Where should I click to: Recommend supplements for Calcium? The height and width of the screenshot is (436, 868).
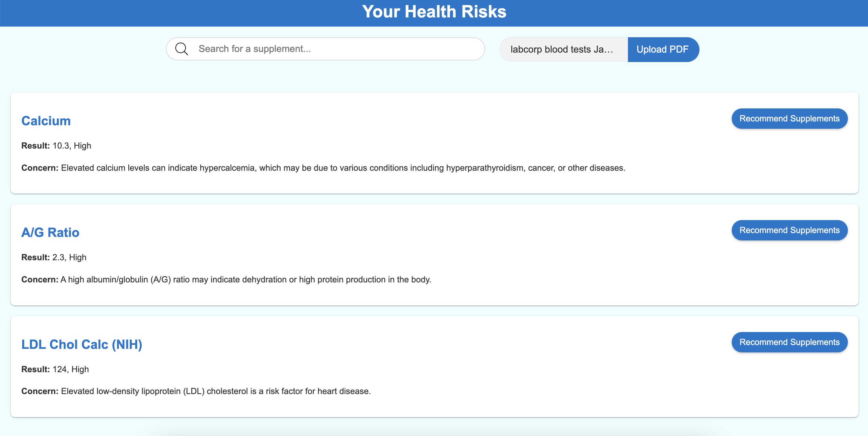[x=789, y=118]
